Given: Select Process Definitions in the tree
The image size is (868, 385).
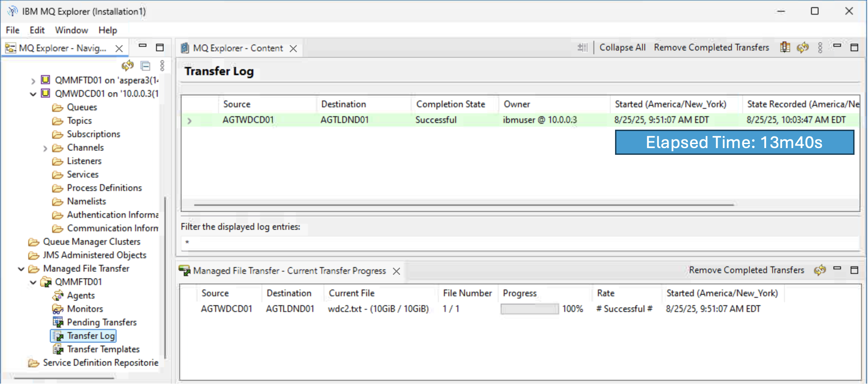Looking at the screenshot, I should click(x=104, y=188).
